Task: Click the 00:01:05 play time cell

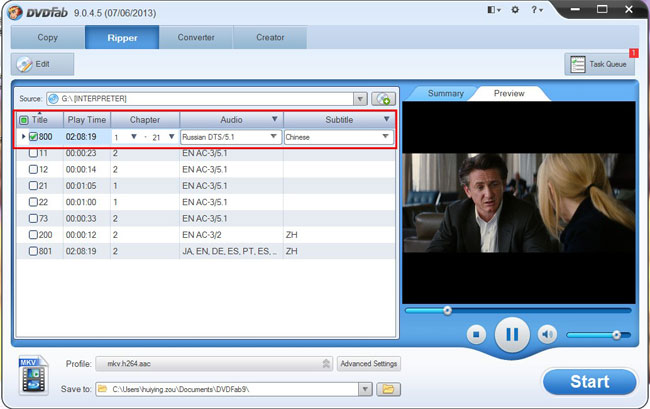Action: click(81, 186)
